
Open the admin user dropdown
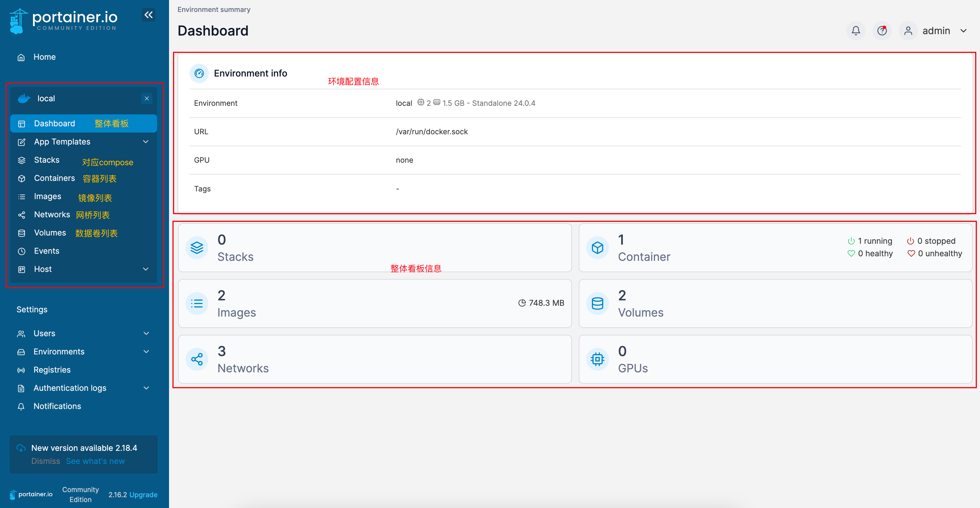coord(963,31)
